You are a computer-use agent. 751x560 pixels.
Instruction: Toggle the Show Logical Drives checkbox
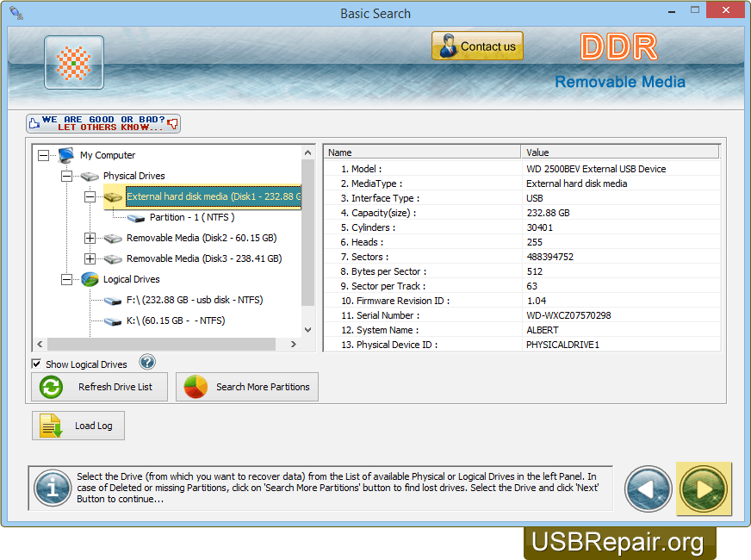point(35,364)
